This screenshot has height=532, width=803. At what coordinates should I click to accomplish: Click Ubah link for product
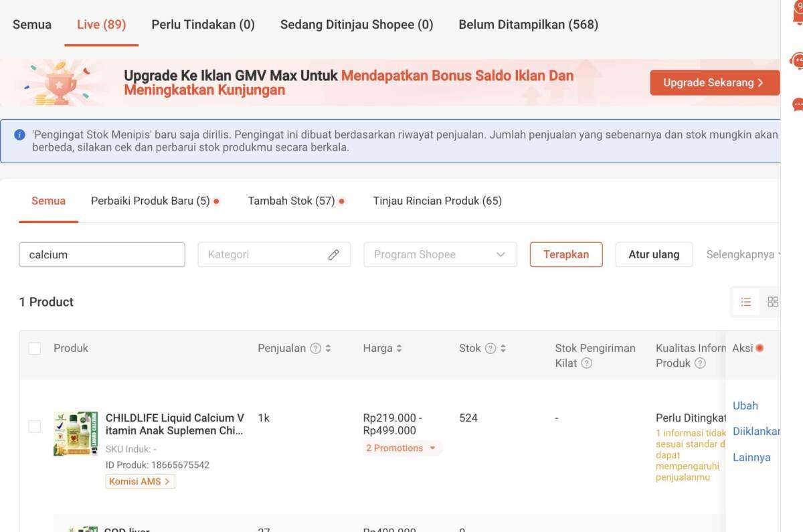[745, 406]
